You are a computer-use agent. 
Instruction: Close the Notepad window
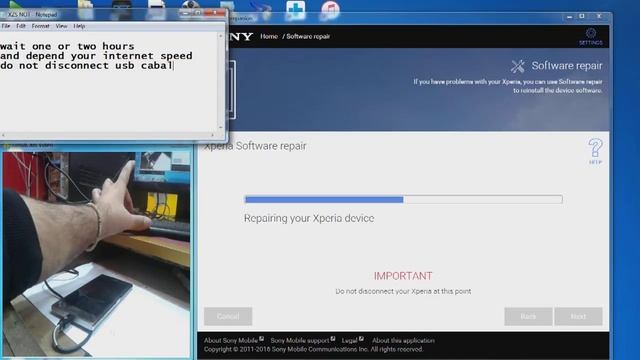pyautogui.click(x=215, y=13)
